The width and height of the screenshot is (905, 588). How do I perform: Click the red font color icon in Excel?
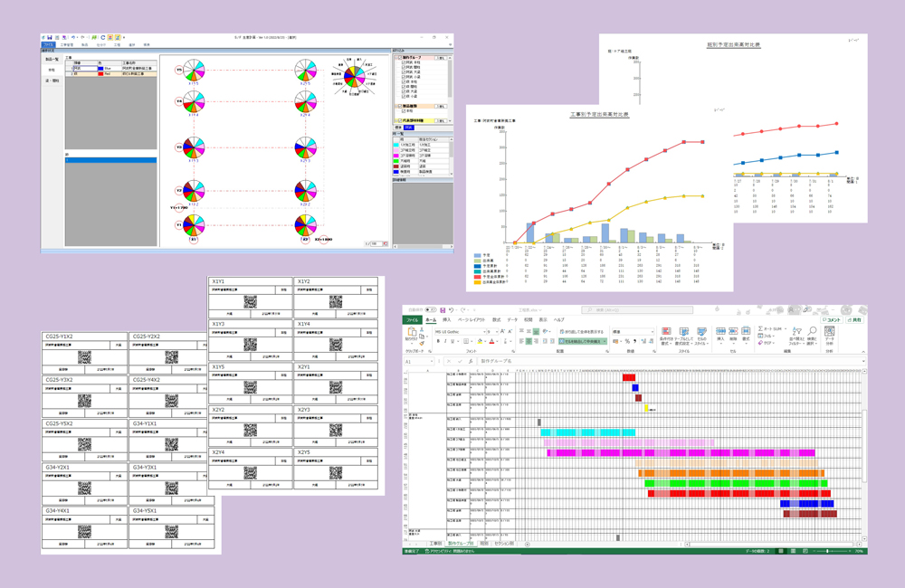[x=491, y=341]
